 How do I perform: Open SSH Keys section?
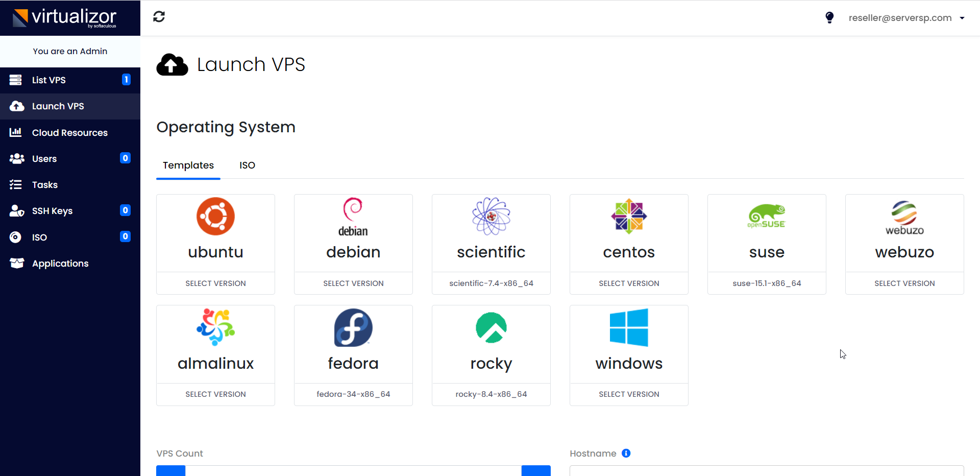(70, 211)
